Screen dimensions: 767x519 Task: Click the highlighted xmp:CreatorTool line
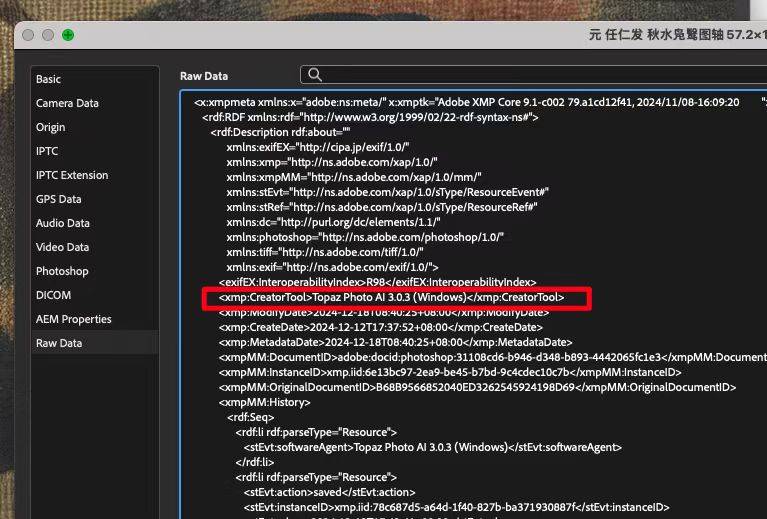pos(392,298)
